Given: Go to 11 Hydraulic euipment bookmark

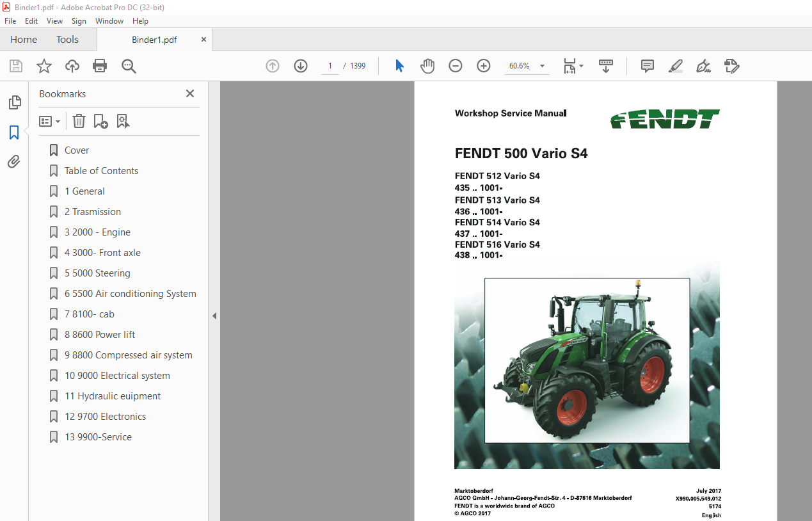Looking at the screenshot, I should click(113, 396).
